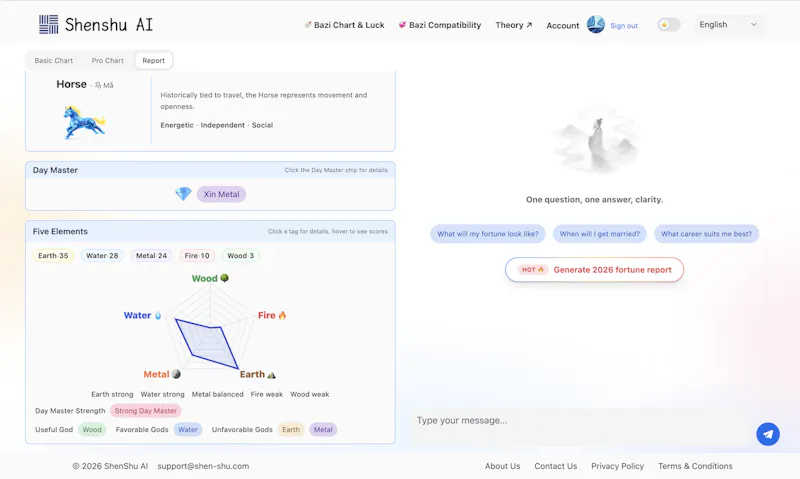Click the '© 2026 ShenShu AI' footer text
The height and width of the screenshot is (479, 800).
tap(110, 466)
